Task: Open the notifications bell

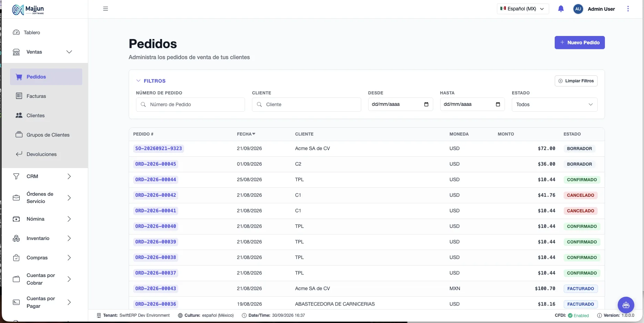Action: tap(561, 9)
